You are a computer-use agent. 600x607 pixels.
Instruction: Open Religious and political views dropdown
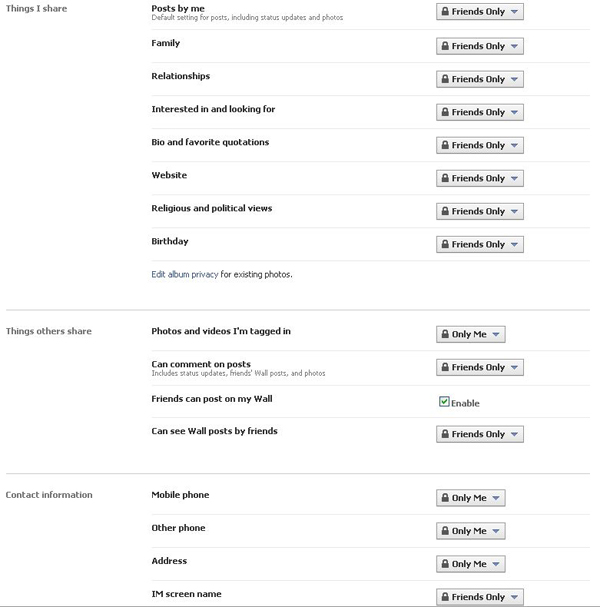coord(480,211)
